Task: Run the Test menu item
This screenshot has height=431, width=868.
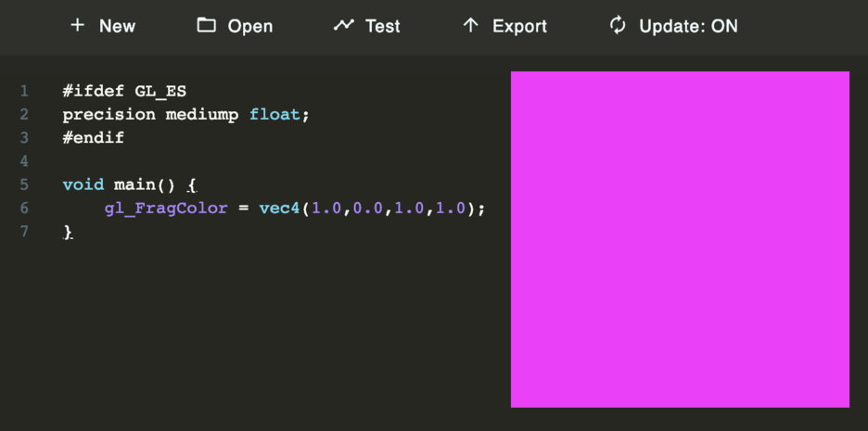Action: (382, 26)
